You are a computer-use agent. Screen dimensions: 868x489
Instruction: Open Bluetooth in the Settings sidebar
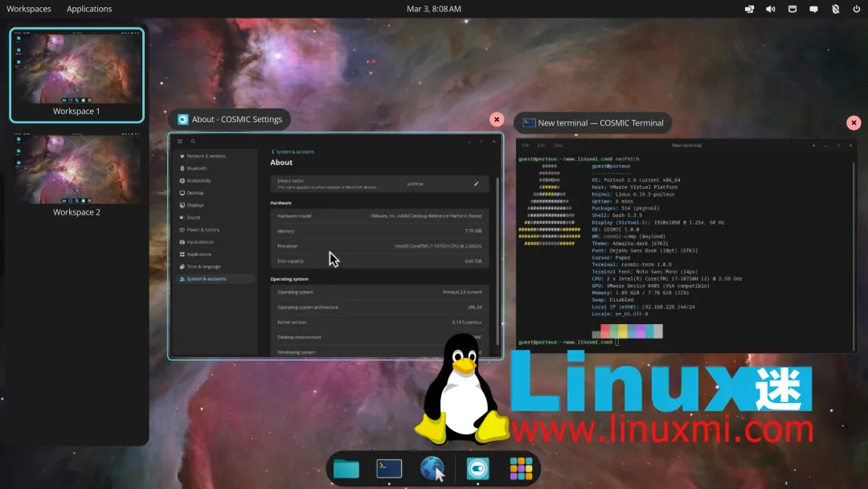(x=213, y=168)
